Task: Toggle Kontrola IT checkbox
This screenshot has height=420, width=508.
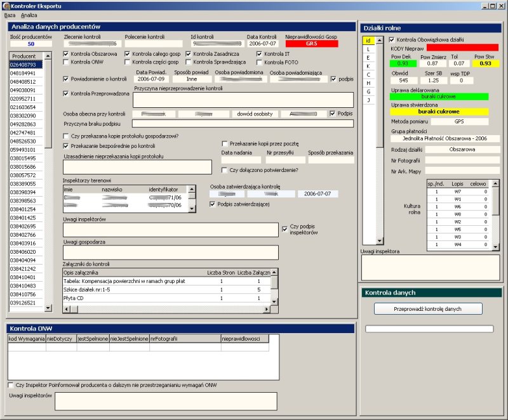Action: point(259,54)
